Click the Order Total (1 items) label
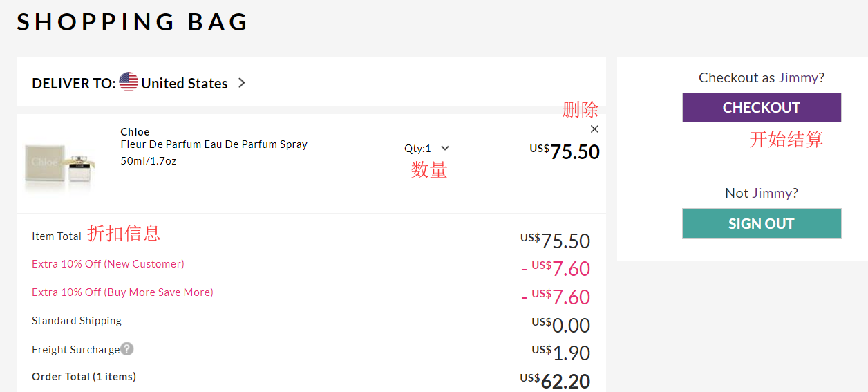 [x=84, y=377]
